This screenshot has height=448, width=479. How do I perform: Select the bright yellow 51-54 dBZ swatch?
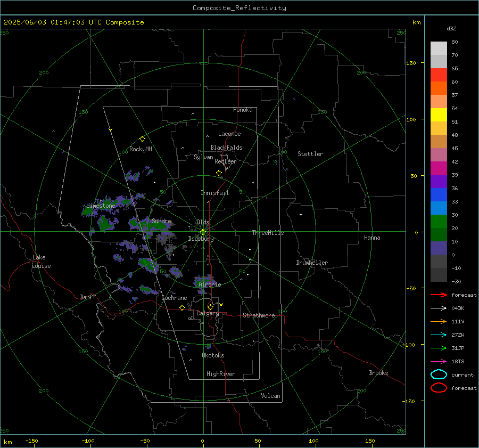click(439, 115)
